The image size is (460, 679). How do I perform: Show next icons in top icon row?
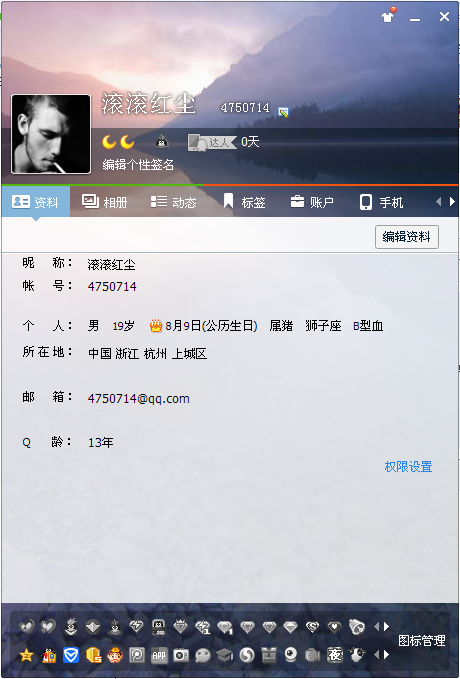coord(386,626)
